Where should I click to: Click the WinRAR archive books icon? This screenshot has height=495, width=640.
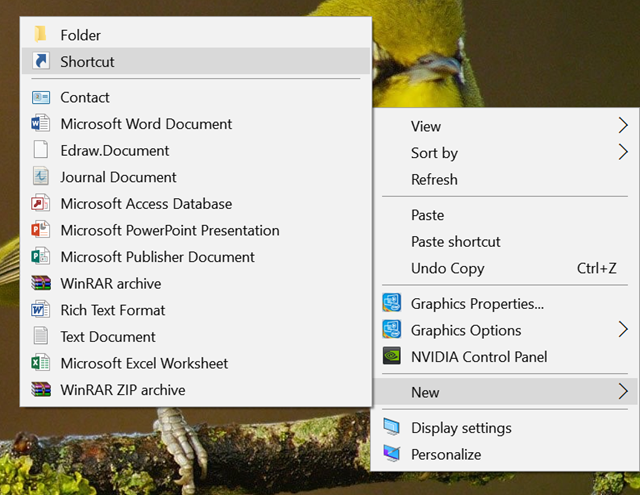41,283
